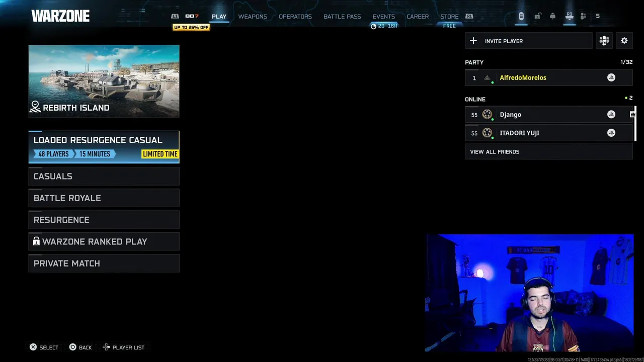Click the Rebirth Island map pin icon
Image resolution: width=644 pixels, height=362 pixels.
tap(35, 107)
